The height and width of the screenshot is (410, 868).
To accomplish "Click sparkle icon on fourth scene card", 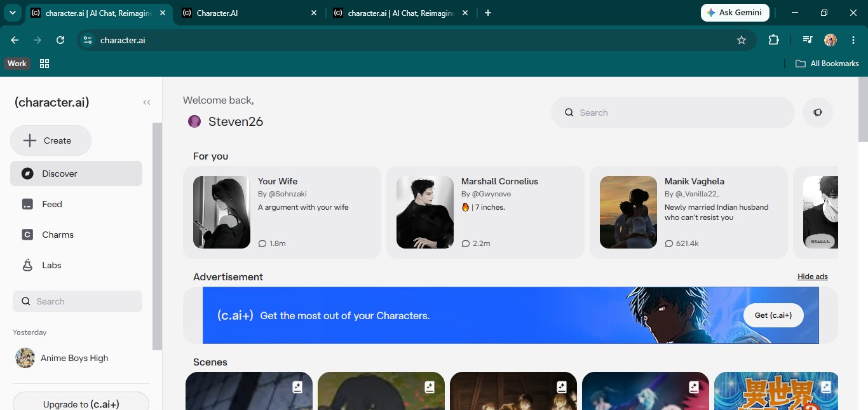I will (x=693, y=386).
